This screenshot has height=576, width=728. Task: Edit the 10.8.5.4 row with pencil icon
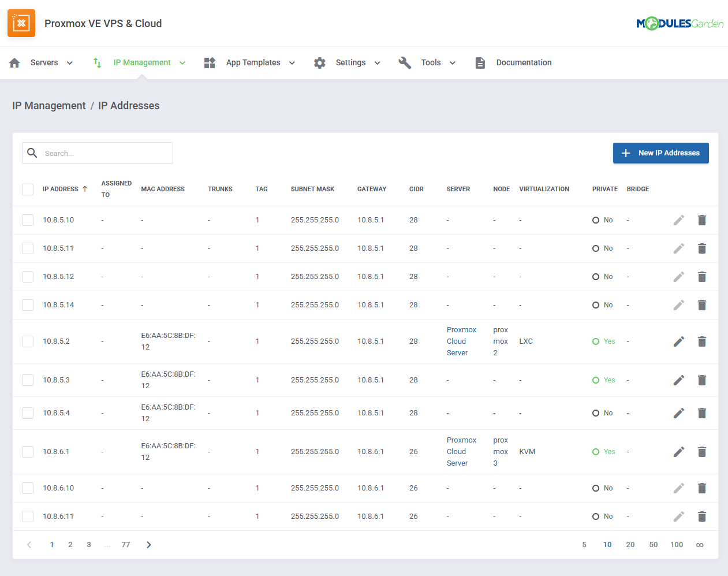tap(679, 413)
